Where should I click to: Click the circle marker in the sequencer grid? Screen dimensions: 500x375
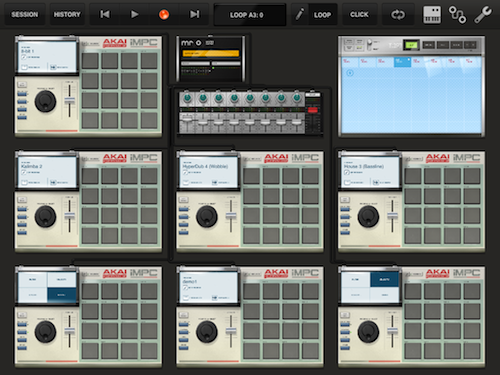350,73
